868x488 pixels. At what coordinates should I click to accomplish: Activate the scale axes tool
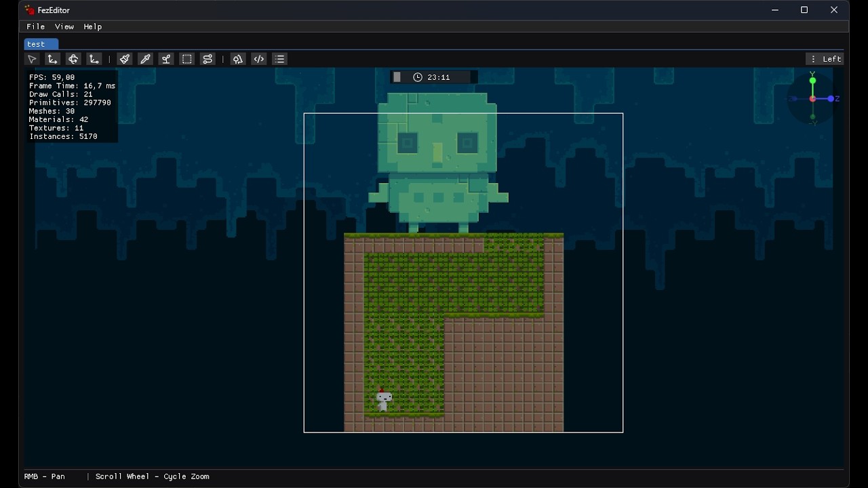tap(94, 59)
